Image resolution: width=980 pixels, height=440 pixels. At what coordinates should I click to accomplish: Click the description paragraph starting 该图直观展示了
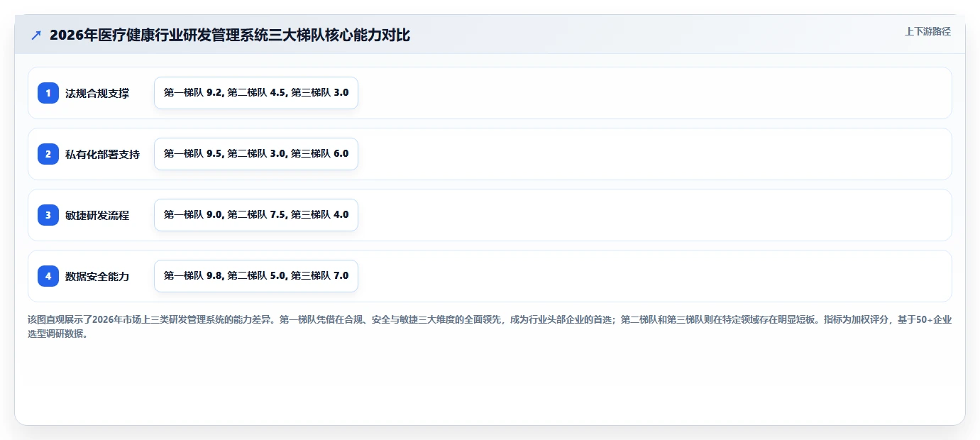(490, 327)
